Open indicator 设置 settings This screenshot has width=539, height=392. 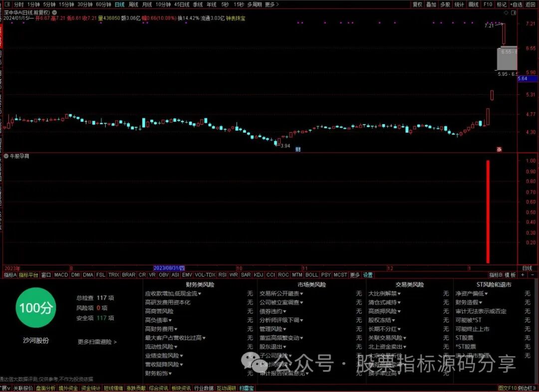click(368, 275)
